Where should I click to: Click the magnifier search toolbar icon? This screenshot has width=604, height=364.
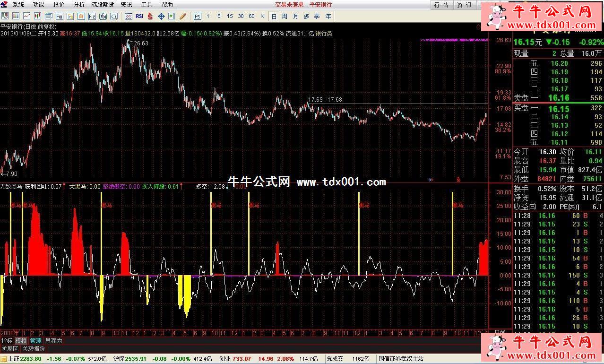point(114,16)
